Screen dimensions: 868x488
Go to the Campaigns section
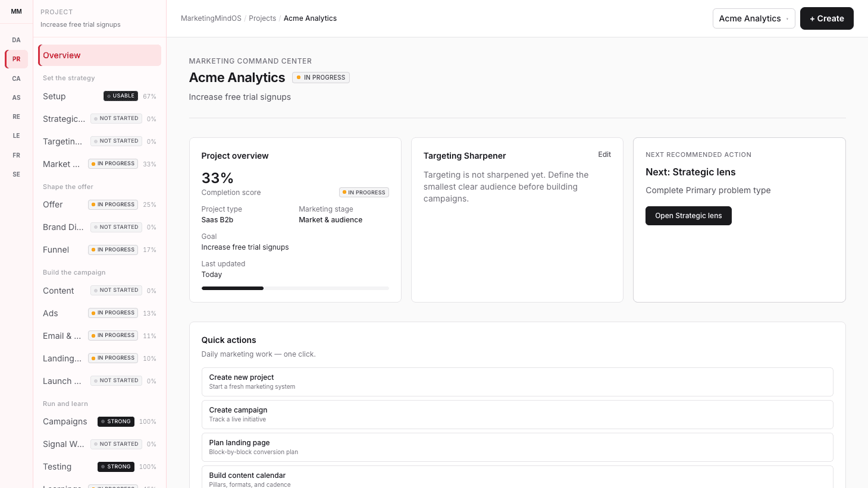click(x=99, y=421)
